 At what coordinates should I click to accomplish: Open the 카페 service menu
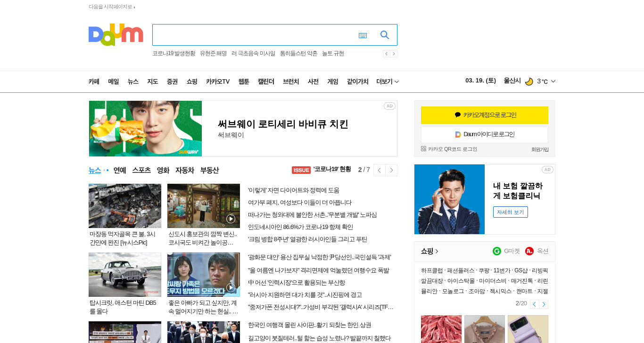(94, 82)
